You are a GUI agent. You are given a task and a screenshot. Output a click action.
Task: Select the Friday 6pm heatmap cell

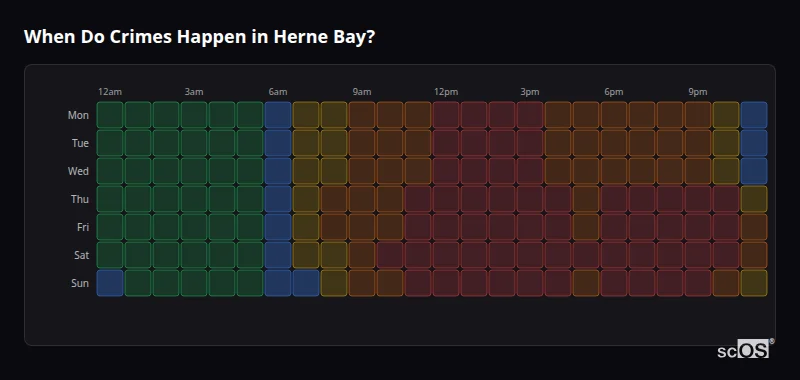tap(614, 227)
